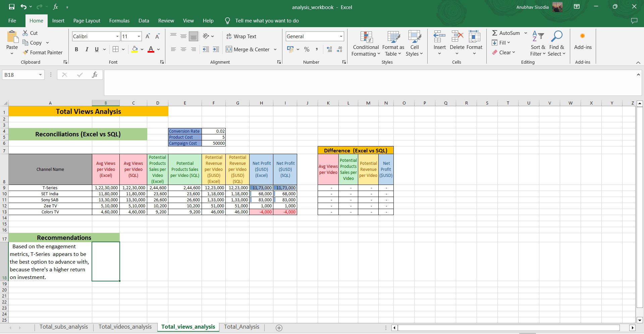Open the File menu

coord(12,21)
